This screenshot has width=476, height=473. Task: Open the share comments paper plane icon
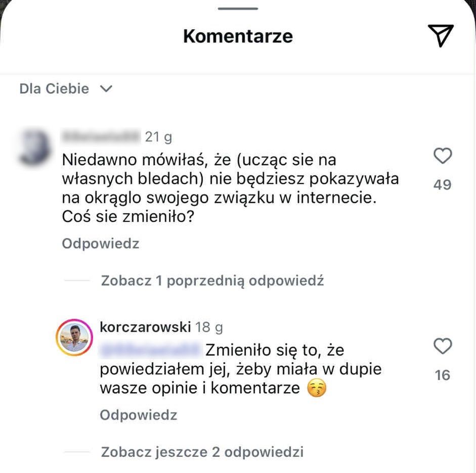click(441, 35)
